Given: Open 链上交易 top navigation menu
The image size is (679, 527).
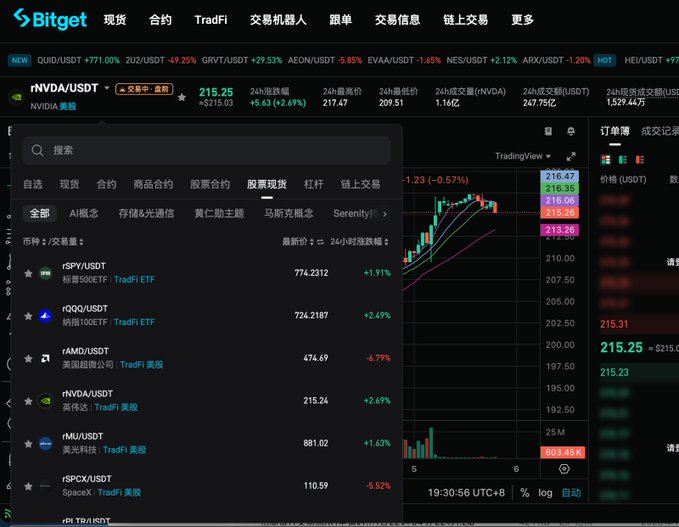Looking at the screenshot, I should pos(466,20).
